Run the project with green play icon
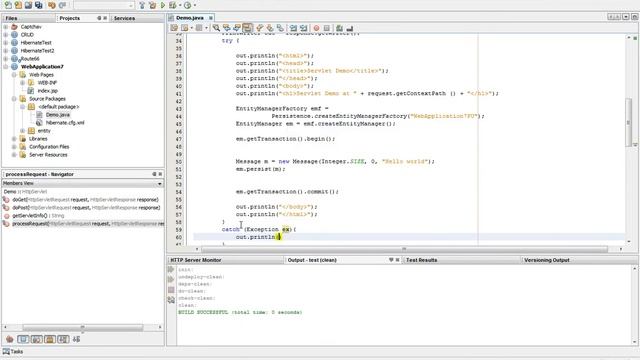The width and height of the screenshot is (640, 360). [x=163, y=5]
